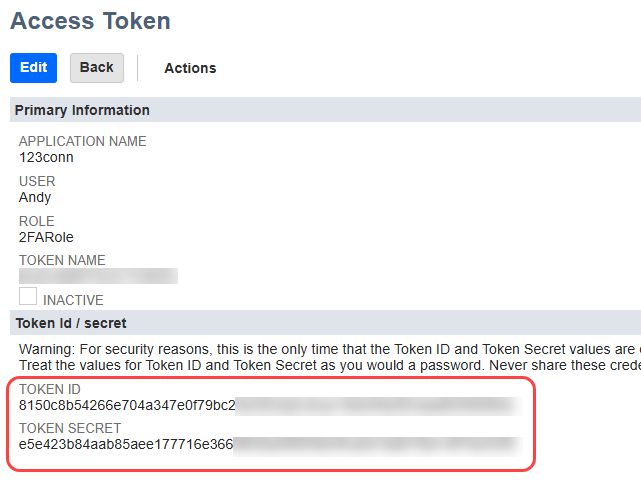Click the Primary Information section header
The image size is (641, 483).
pos(82,110)
